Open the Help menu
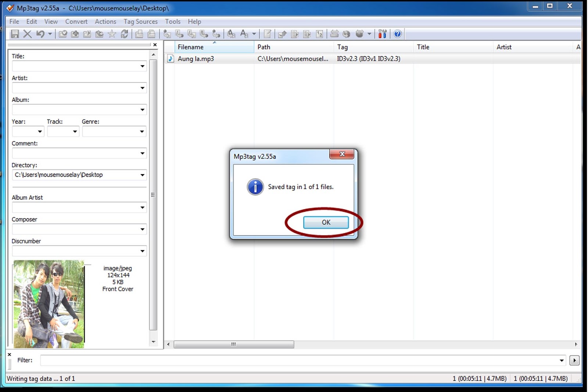 [194, 21]
